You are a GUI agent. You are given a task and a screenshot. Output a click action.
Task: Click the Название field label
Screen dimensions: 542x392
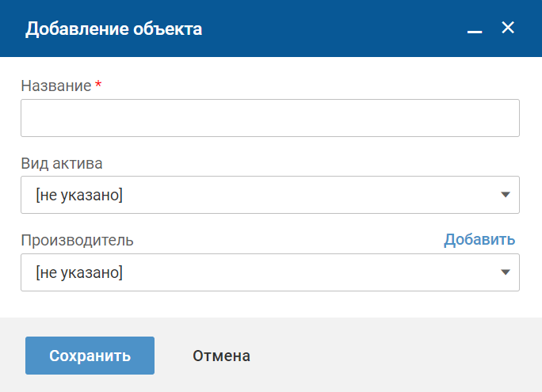click(55, 86)
